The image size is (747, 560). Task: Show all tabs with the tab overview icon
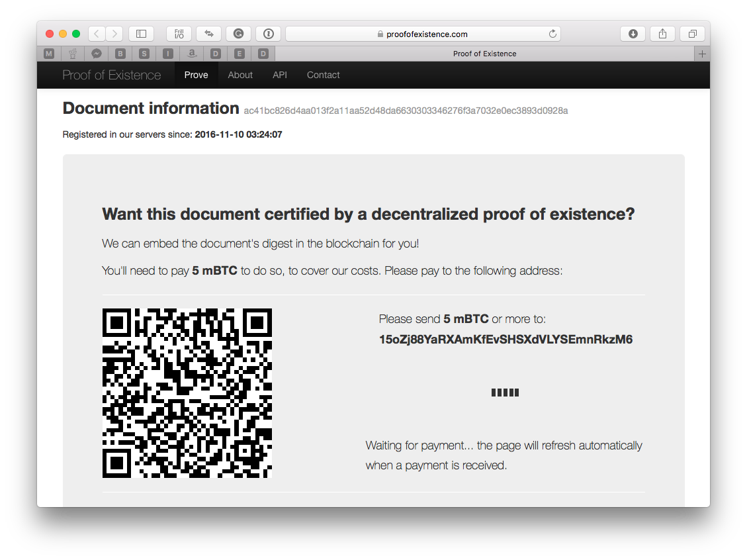(692, 33)
